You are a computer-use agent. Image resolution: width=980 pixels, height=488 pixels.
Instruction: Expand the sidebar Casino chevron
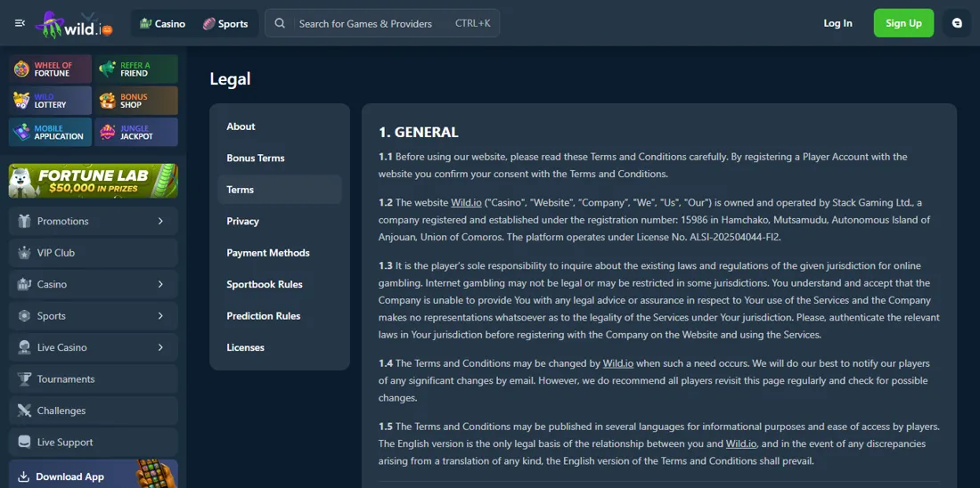pyautogui.click(x=160, y=284)
